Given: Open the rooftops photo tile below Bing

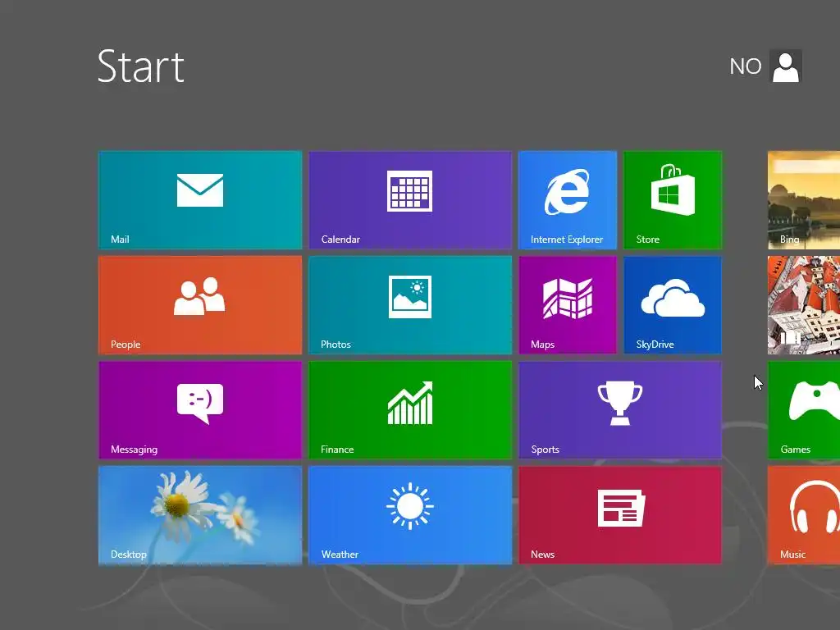Looking at the screenshot, I should coord(804,305).
